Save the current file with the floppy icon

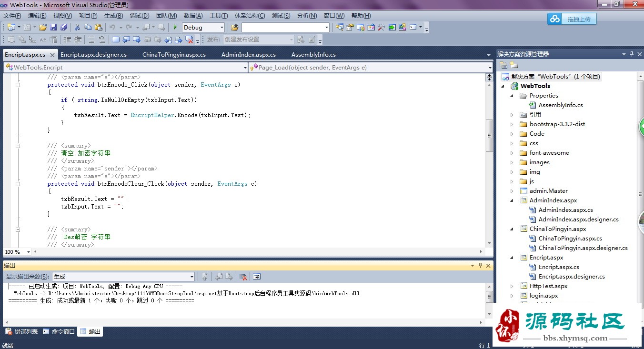pyautogui.click(x=53, y=27)
